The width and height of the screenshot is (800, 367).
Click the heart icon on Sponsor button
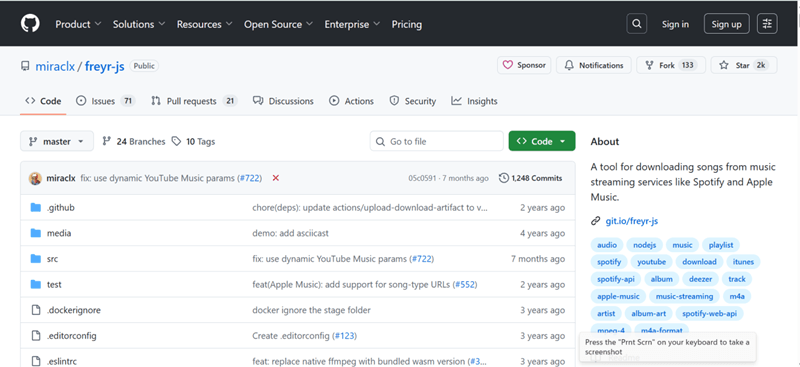coord(508,65)
